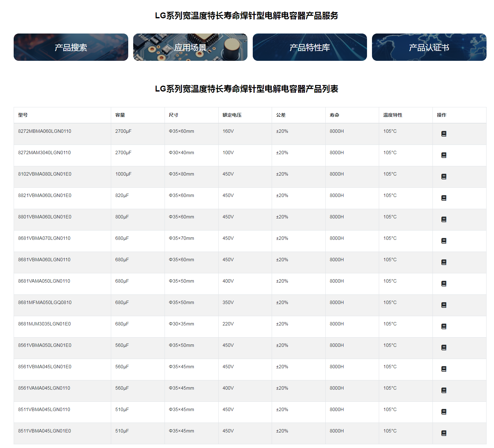Click document icon in 8272MAM3040LGN0110 row
This screenshot has width=494, height=448.
click(x=444, y=155)
